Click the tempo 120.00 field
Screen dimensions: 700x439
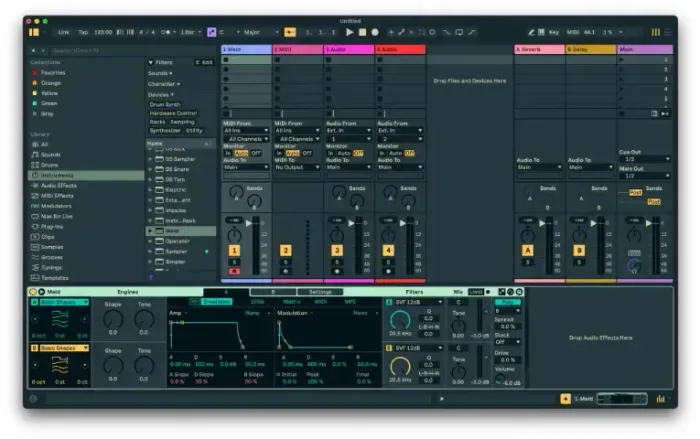[x=103, y=32]
